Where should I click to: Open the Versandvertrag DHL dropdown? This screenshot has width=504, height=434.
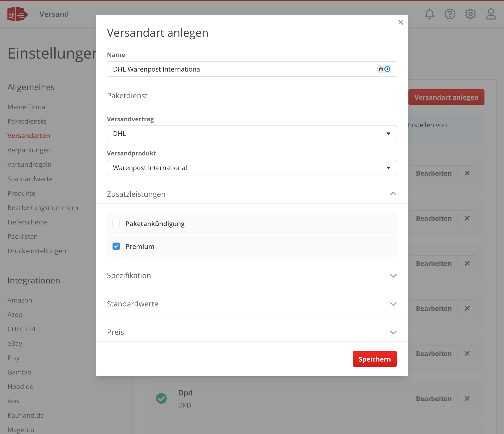252,134
